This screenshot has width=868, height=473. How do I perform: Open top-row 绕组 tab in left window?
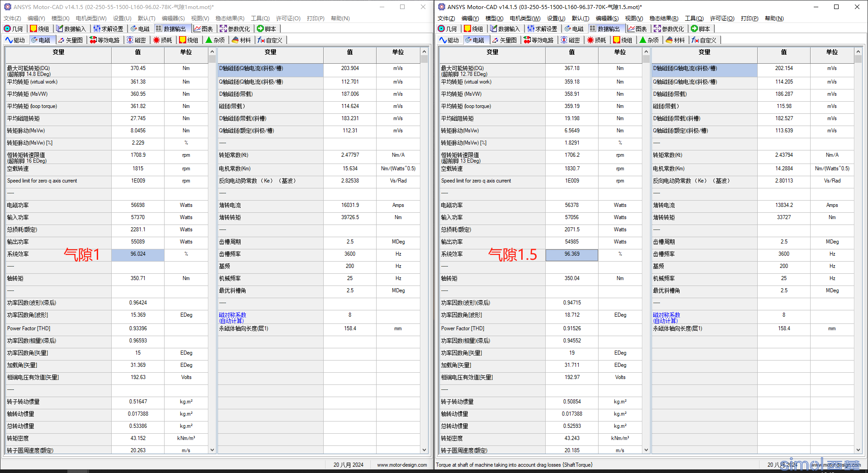[39, 28]
